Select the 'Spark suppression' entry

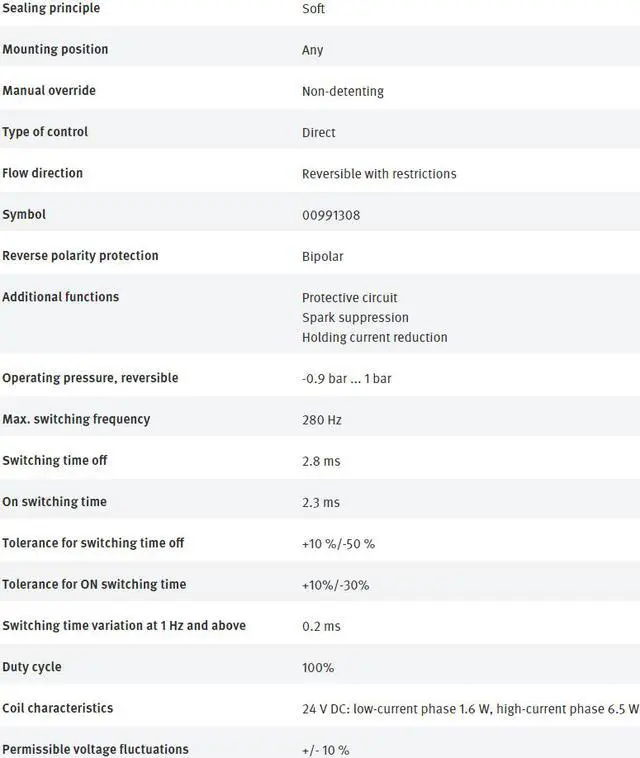(355, 317)
